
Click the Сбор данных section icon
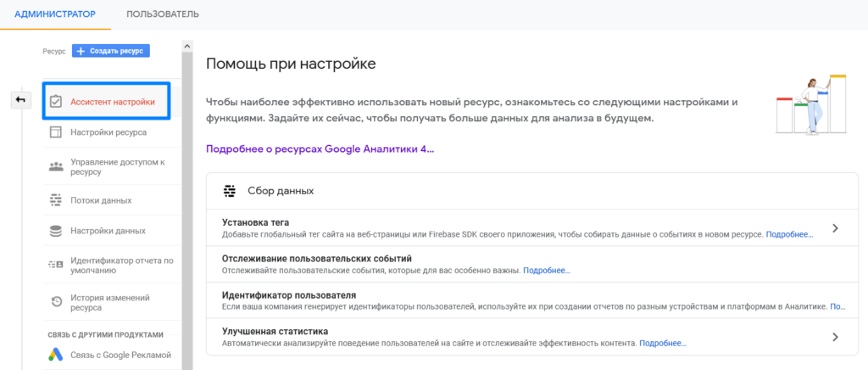pyautogui.click(x=229, y=191)
